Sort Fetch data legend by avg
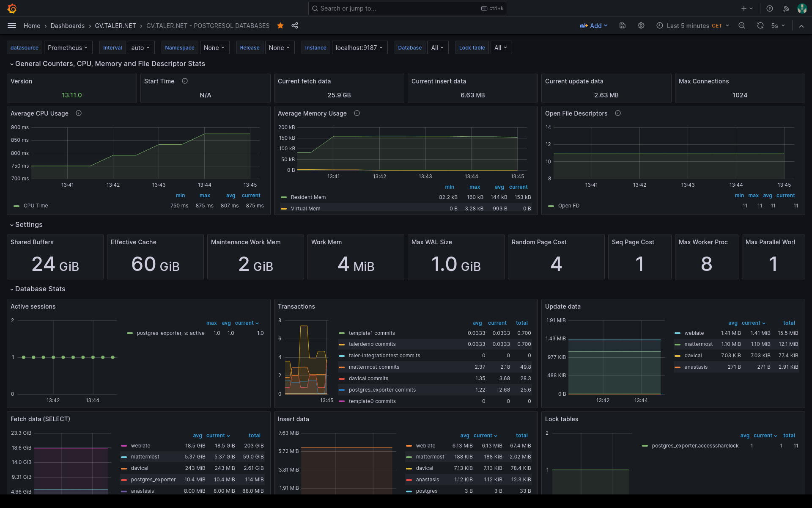 [x=198, y=436]
